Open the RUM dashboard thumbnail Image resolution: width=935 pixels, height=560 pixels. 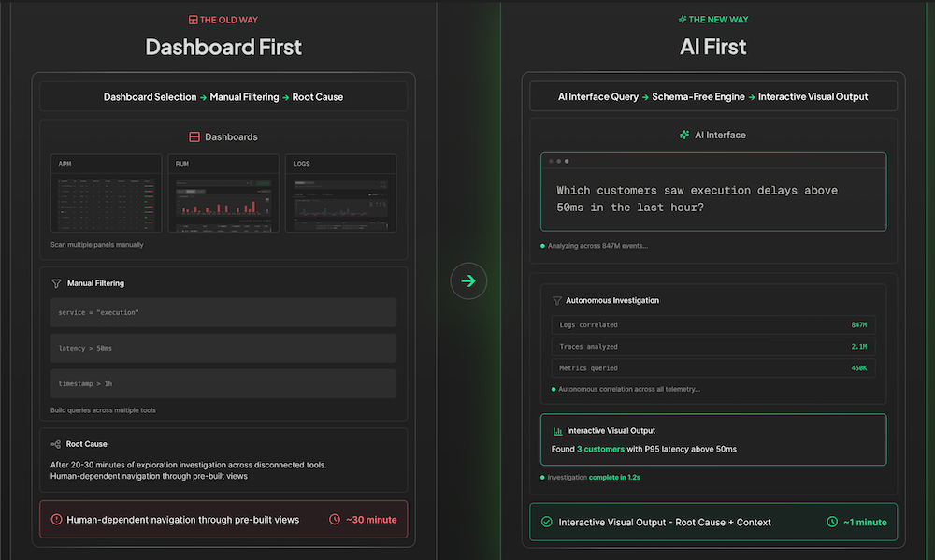coord(223,194)
